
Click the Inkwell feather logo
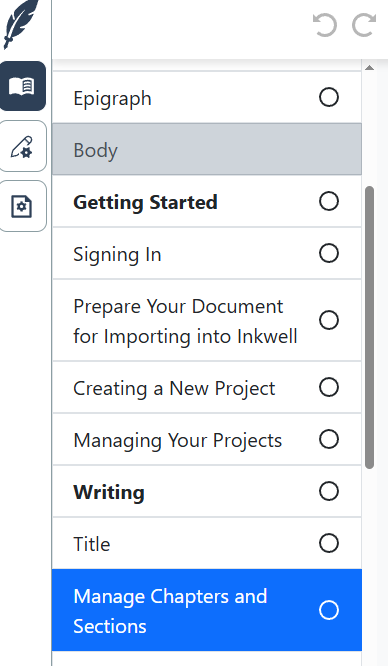[x=21, y=24]
